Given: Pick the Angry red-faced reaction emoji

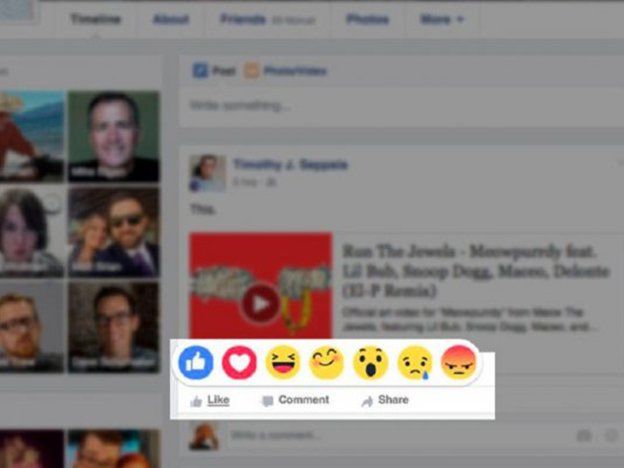Looking at the screenshot, I should (457, 362).
